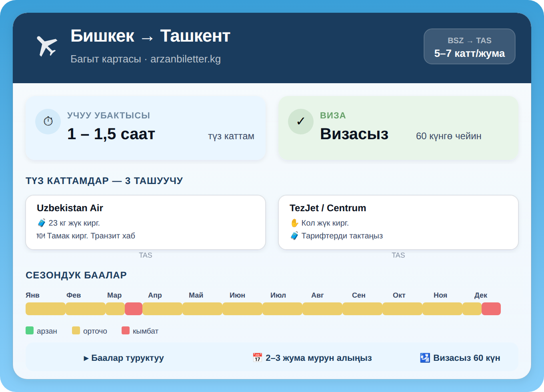Click the meal icon beside Тамак кирг.
The width and height of the screenshot is (544, 392).
click(x=42, y=236)
